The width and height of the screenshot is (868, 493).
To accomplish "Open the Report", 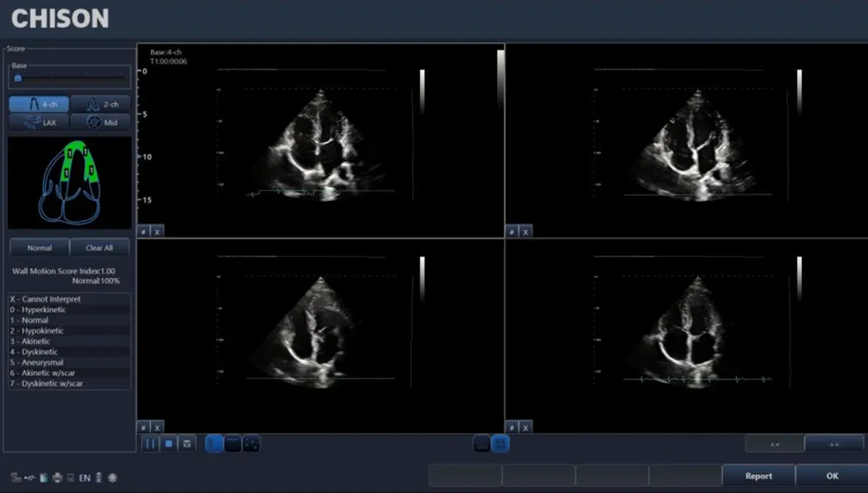I will [x=759, y=476].
